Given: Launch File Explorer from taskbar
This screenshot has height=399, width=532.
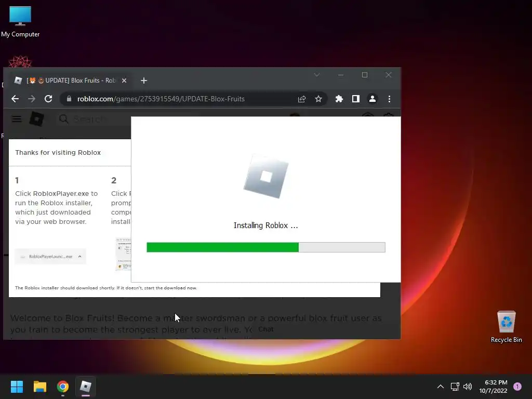Looking at the screenshot, I should click(x=39, y=387).
